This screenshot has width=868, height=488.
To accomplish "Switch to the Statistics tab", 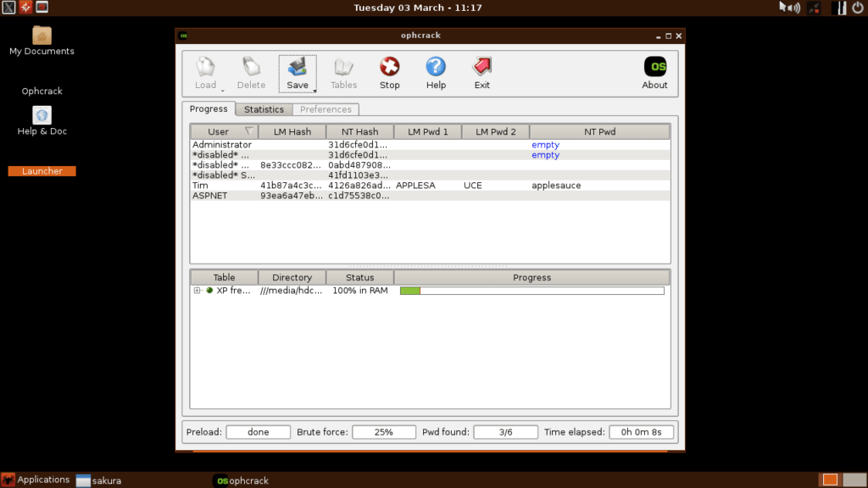I will coord(264,109).
